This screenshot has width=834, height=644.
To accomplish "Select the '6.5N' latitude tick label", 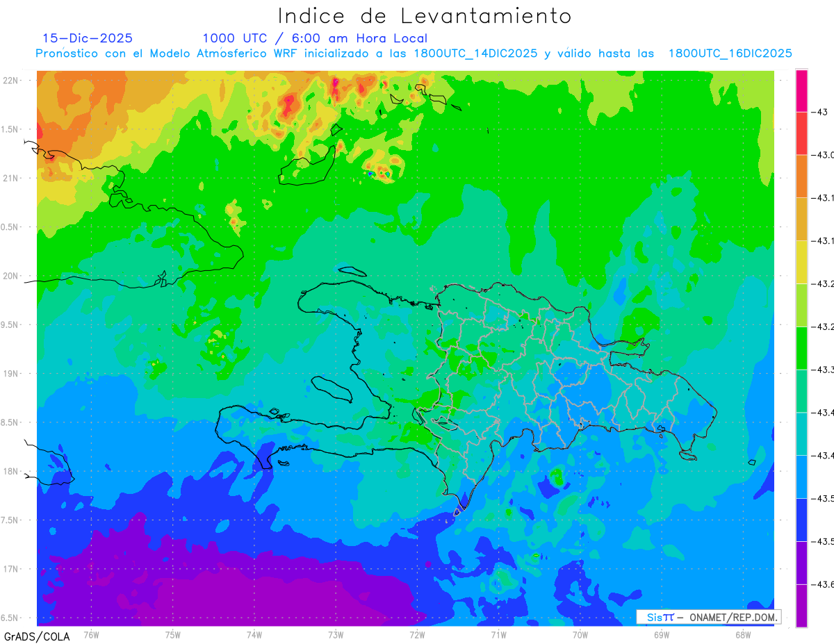I will (10, 618).
